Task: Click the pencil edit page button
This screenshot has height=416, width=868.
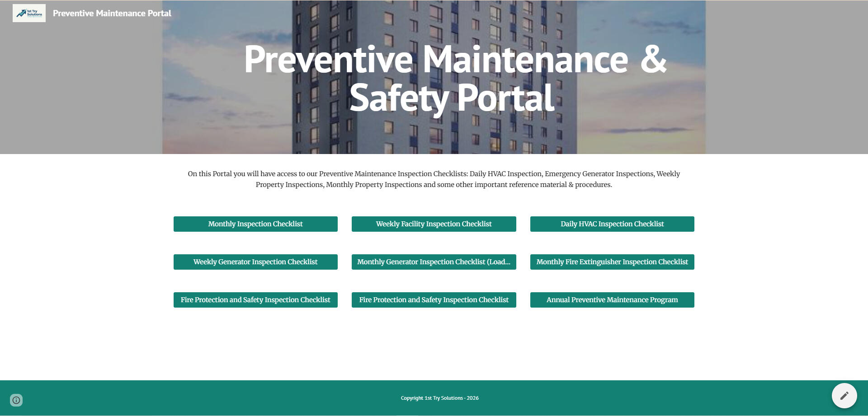Action: 844,396
